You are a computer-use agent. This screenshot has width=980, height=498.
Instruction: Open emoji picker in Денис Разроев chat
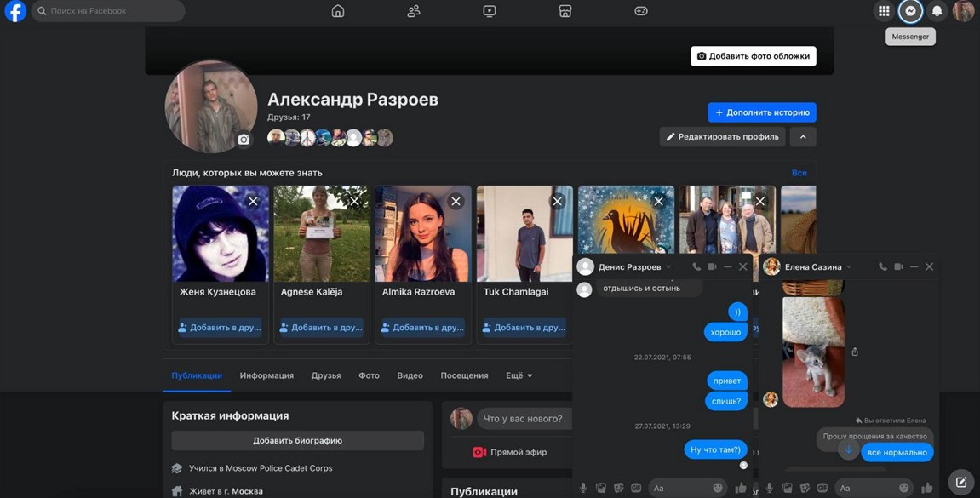click(x=718, y=488)
